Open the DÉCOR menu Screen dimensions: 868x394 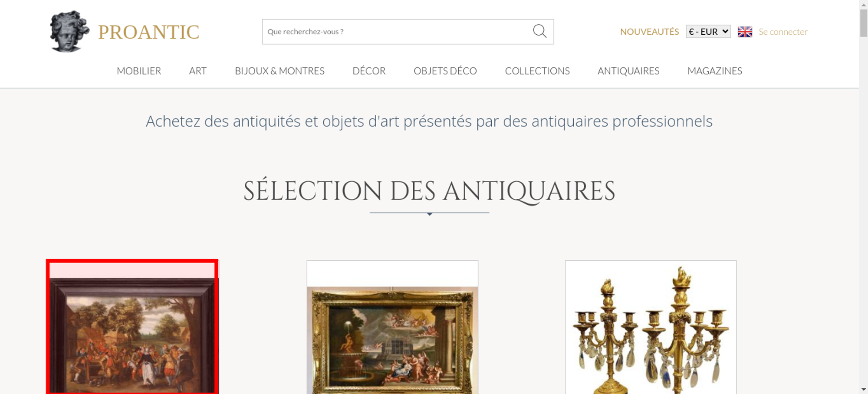click(369, 71)
